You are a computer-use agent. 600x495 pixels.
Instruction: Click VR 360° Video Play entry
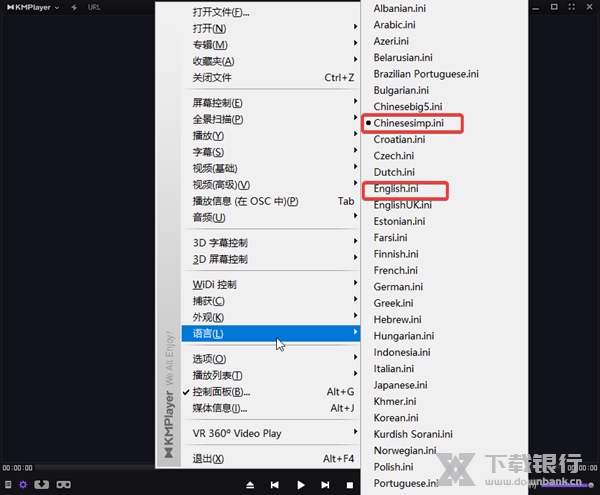[237, 434]
